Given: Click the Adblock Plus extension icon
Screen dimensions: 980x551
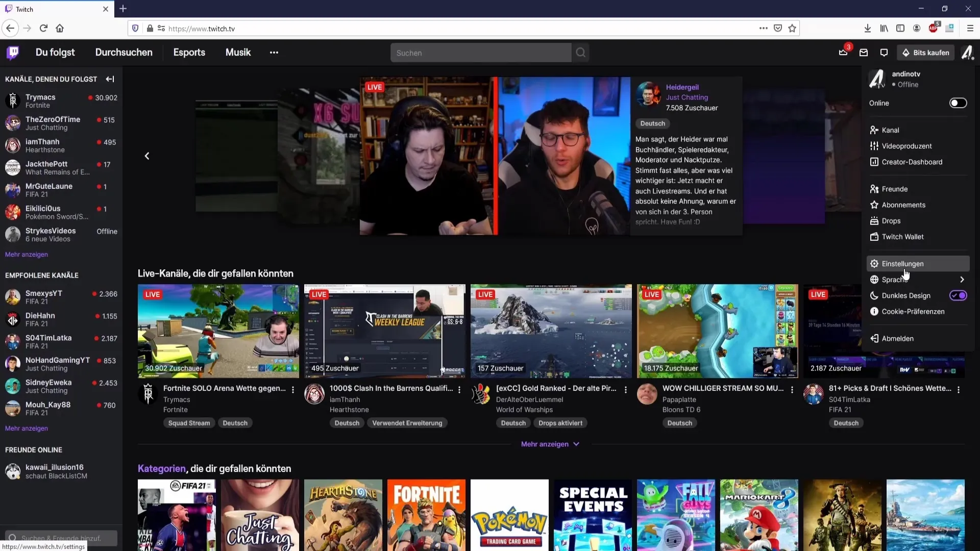Looking at the screenshot, I should 934,28.
